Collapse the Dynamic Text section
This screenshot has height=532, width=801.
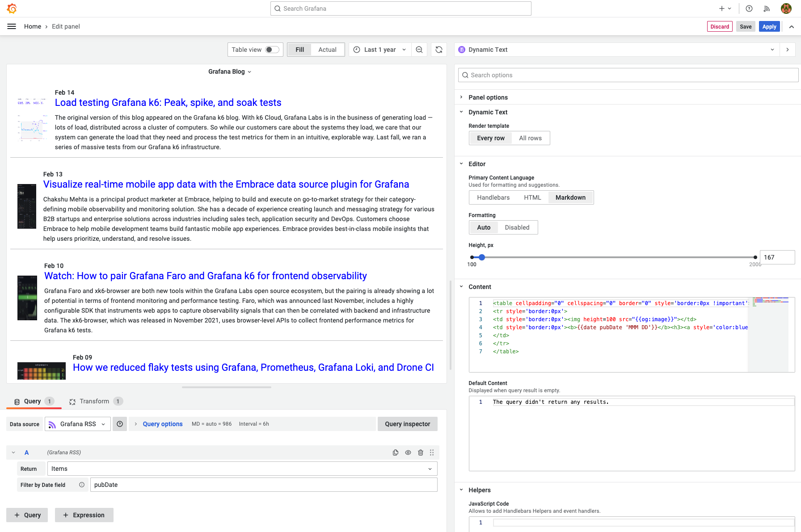coord(488,112)
